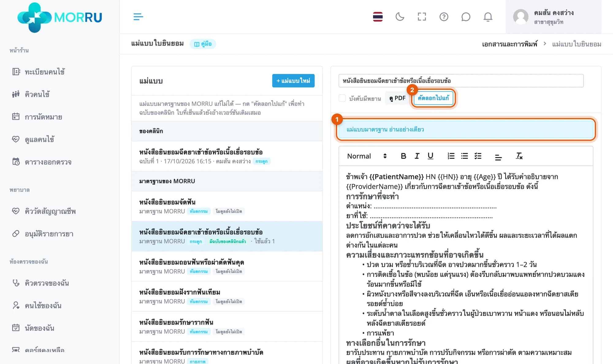Clear text formatting in editor
The width and height of the screenshot is (613, 364).
[x=519, y=156]
